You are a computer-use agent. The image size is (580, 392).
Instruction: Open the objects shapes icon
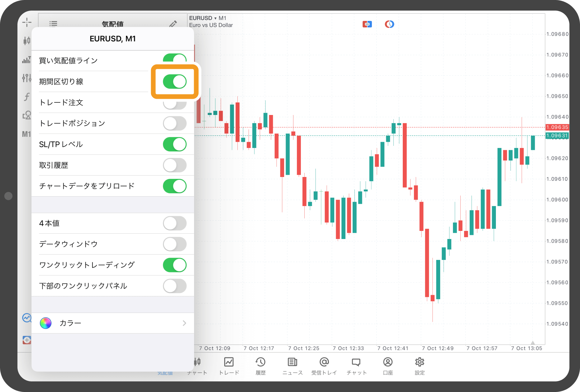point(27,115)
